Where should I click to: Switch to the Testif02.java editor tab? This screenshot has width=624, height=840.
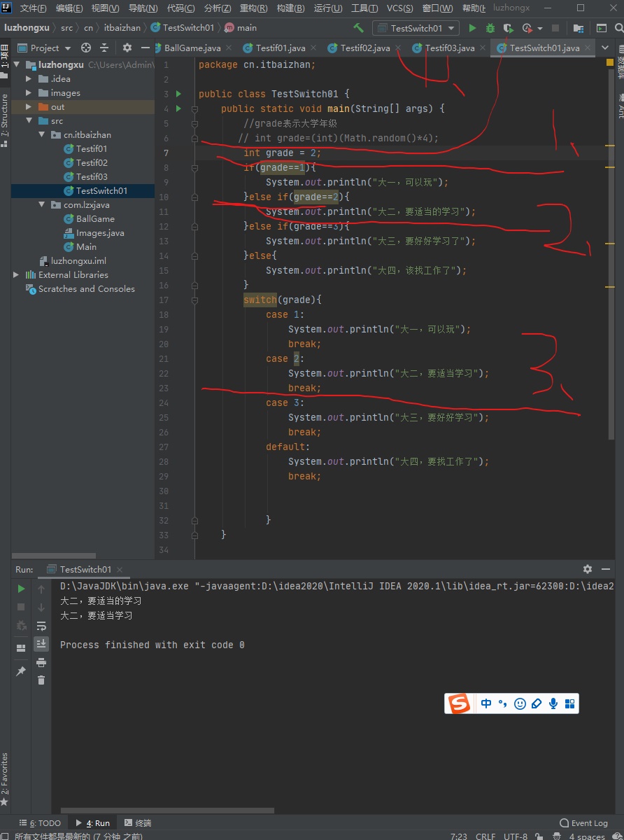[x=365, y=48]
